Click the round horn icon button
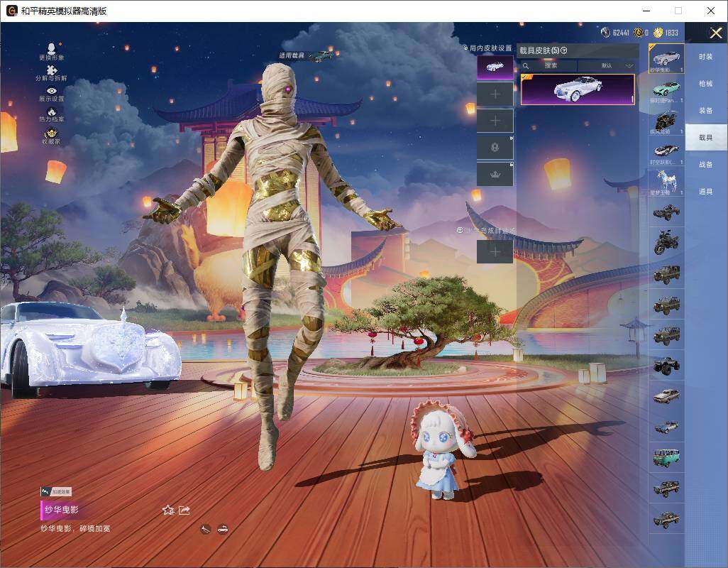This screenshot has height=568, width=728. coord(206,529)
